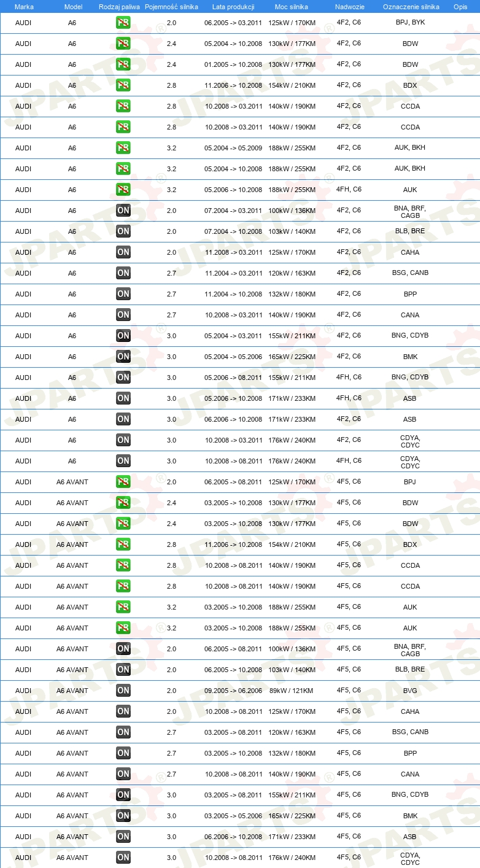Click the production dates 06.2005 -> 03.2011
The width and height of the screenshot is (480, 868).
(233, 23)
